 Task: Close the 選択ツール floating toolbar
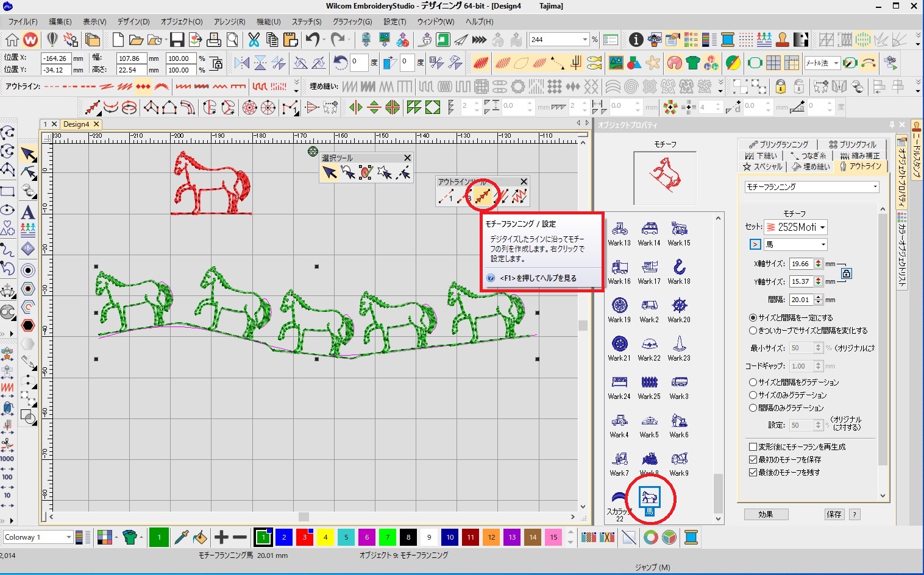click(408, 158)
